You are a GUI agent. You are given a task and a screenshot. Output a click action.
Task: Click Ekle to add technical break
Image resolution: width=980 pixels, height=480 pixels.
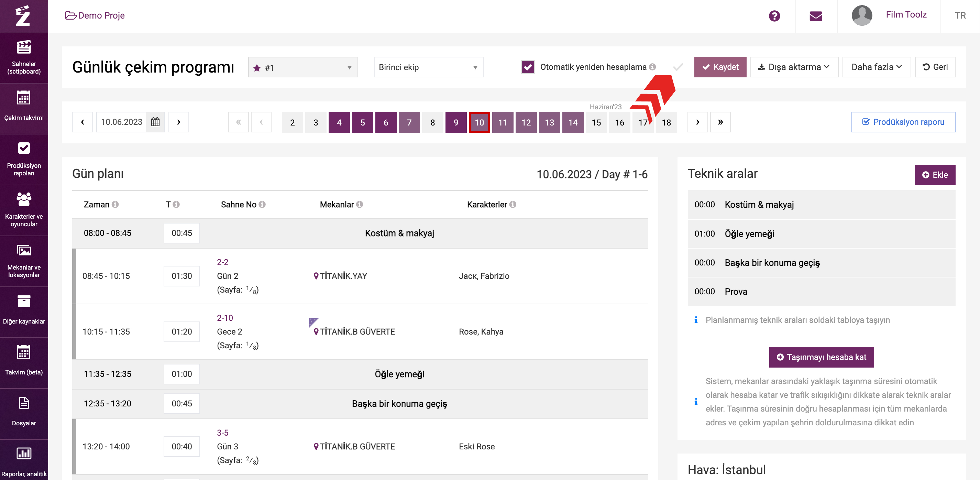coord(935,175)
